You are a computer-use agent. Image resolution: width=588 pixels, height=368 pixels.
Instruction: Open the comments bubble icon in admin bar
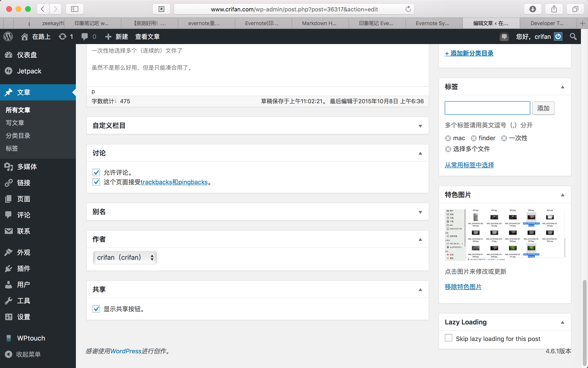pos(85,37)
